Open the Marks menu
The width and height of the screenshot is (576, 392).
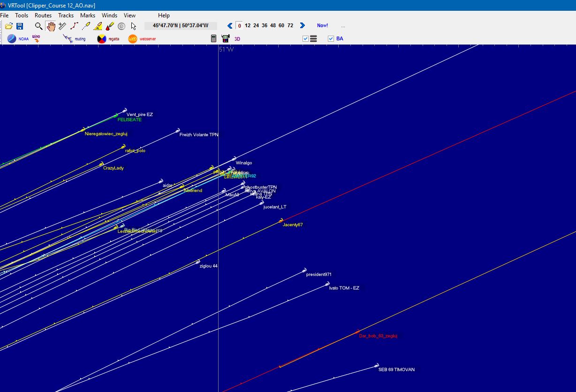click(x=88, y=15)
